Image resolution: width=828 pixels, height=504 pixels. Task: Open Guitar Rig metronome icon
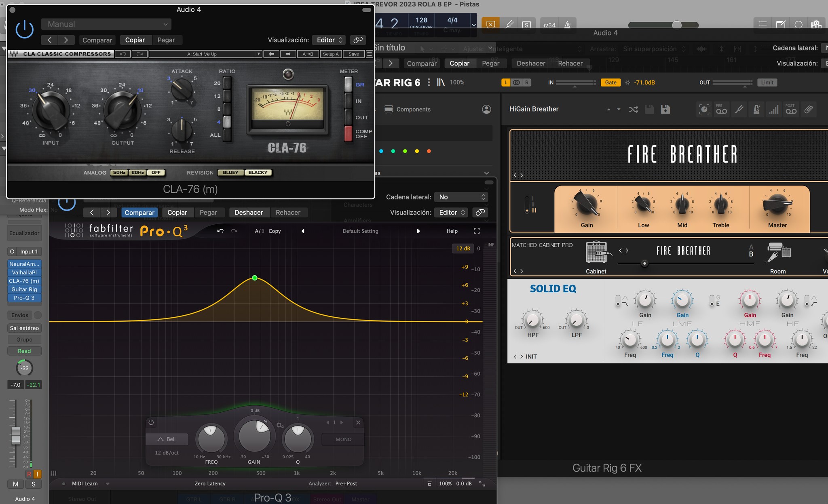pos(756,109)
